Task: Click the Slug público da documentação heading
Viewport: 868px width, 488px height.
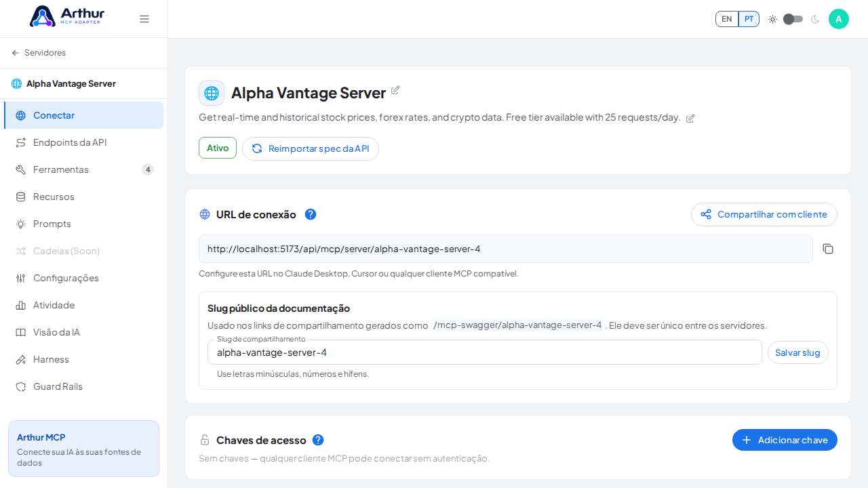Action: pyautogui.click(x=279, y=308)
